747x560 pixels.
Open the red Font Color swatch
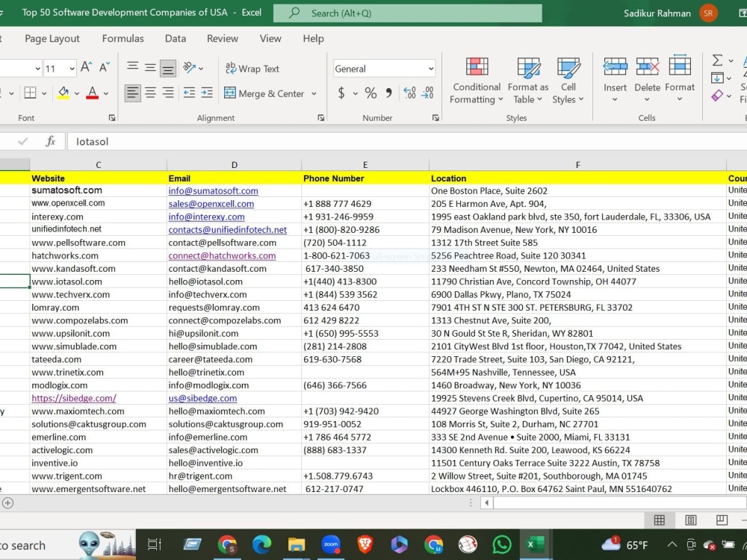coord(93,93)
